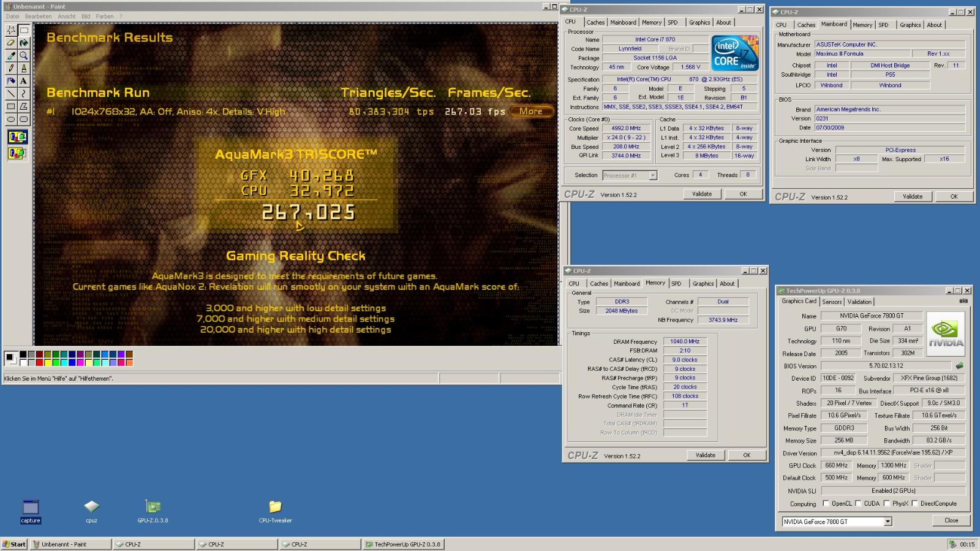Open the CPU-Tweaker desktop folder

(275, 512)
